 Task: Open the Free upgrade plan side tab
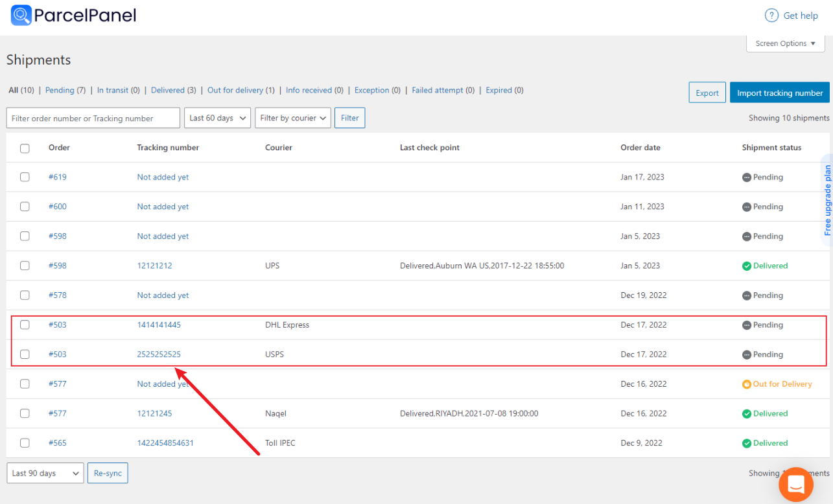click(827, 200)
